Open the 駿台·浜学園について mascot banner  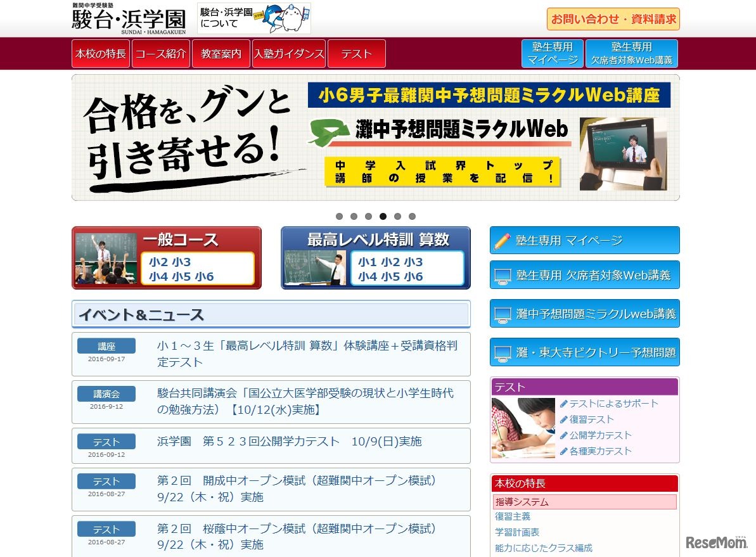(253, 18)
